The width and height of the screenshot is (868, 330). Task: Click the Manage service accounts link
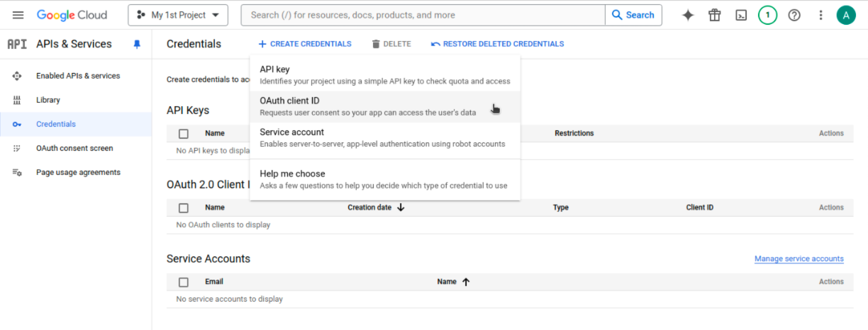[x=799, y=259]
